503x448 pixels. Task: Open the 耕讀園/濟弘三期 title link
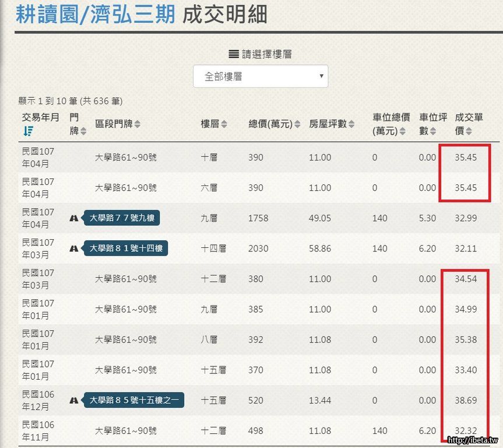[x=95, y=14]
